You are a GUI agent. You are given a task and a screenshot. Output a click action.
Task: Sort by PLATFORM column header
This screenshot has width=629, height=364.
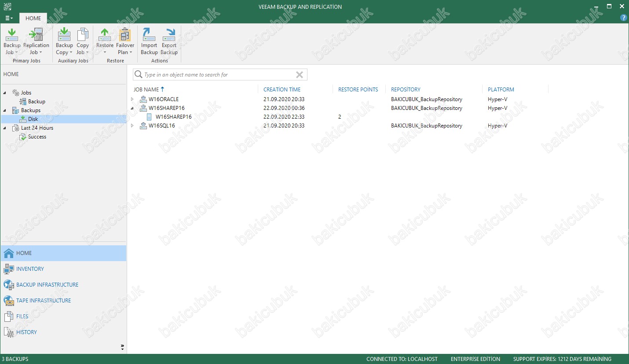coord(501,90)
